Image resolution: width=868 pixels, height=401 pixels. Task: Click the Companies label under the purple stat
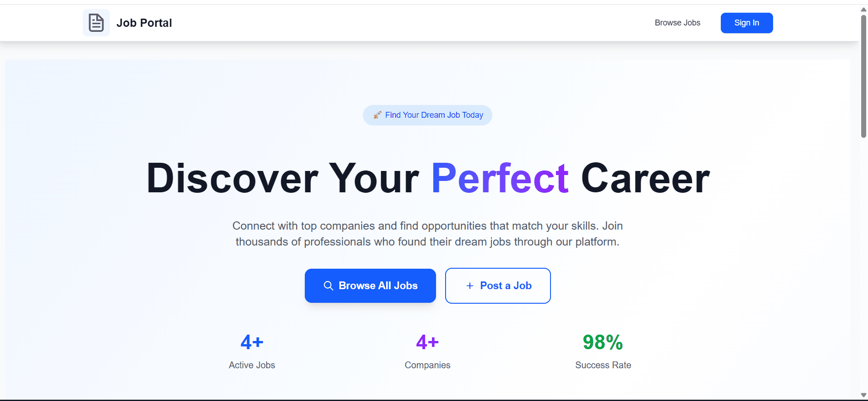coord(427,365)
